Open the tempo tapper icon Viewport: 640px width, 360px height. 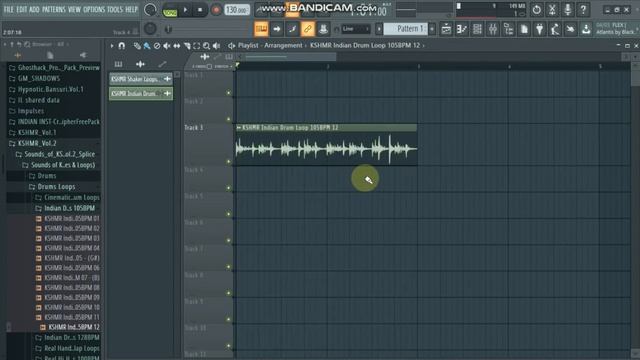point(555,29)
